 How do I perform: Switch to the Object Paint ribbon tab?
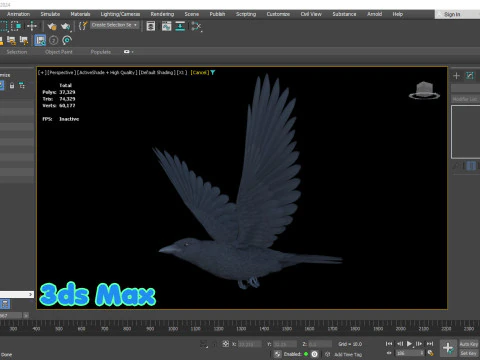pyautogui.click(x=59, y=52)
